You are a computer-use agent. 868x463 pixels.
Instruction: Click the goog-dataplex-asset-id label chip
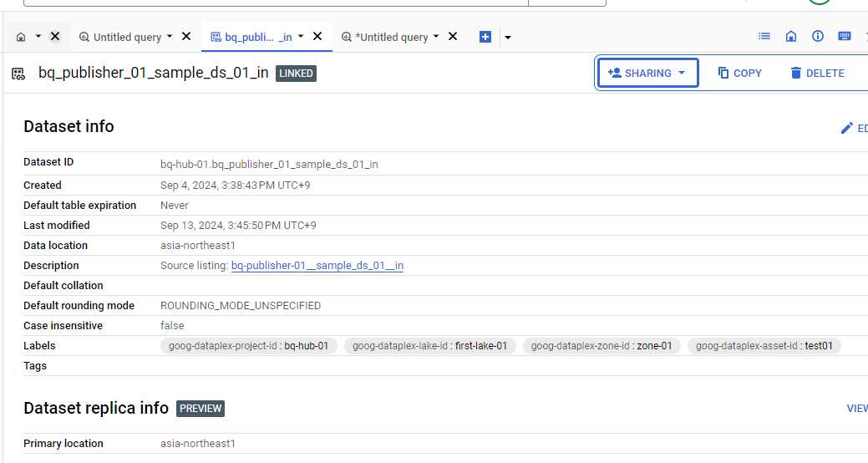click(764, 346)
